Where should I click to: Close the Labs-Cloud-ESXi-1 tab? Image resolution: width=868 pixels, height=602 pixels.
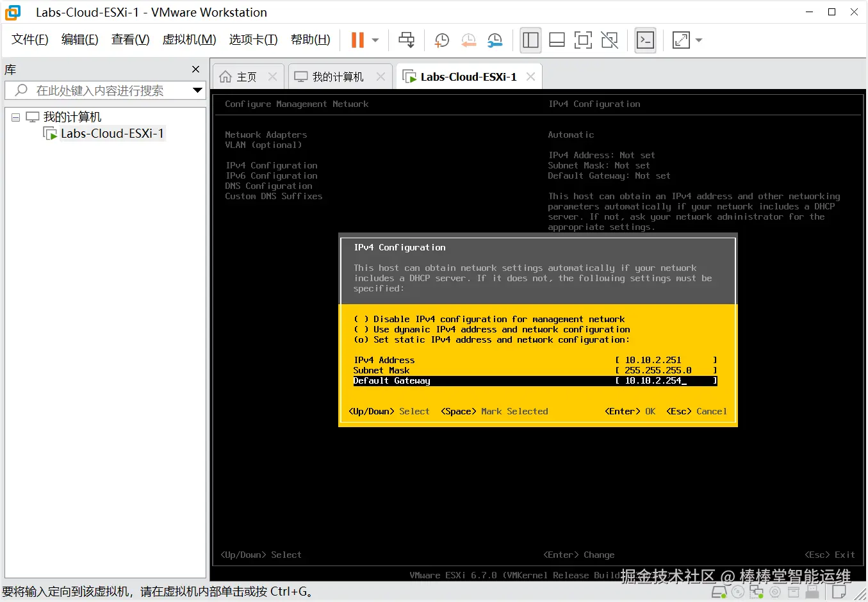[530, 77]
